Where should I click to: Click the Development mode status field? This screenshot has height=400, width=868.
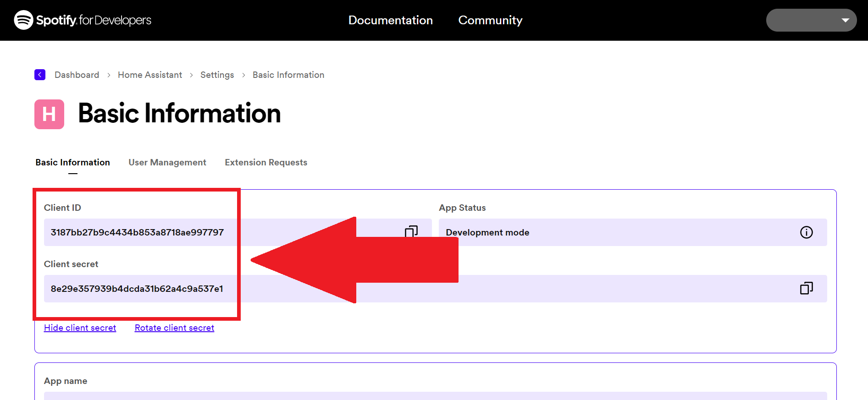point(633,232)
